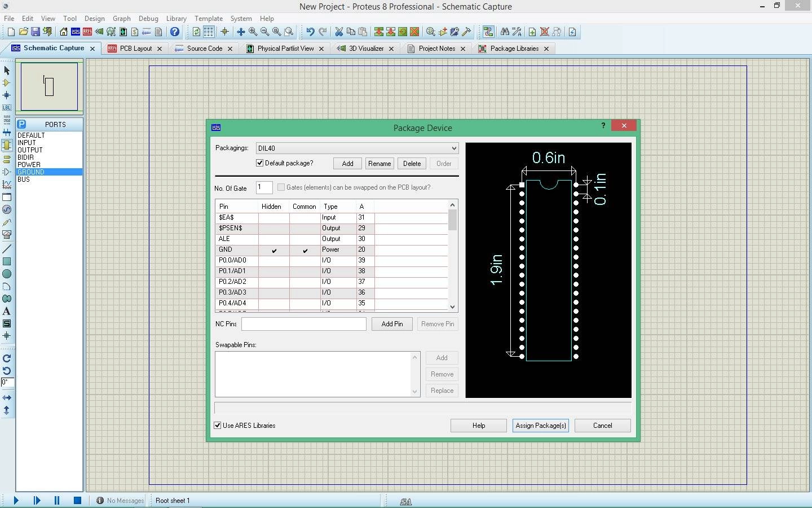Open a project using the folder icon

(x=23, y=32)
